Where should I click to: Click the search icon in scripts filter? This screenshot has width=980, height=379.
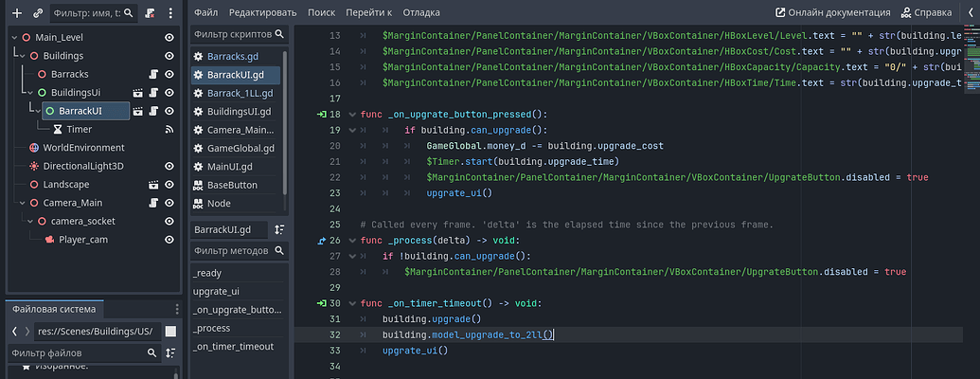tap(280, 34)
